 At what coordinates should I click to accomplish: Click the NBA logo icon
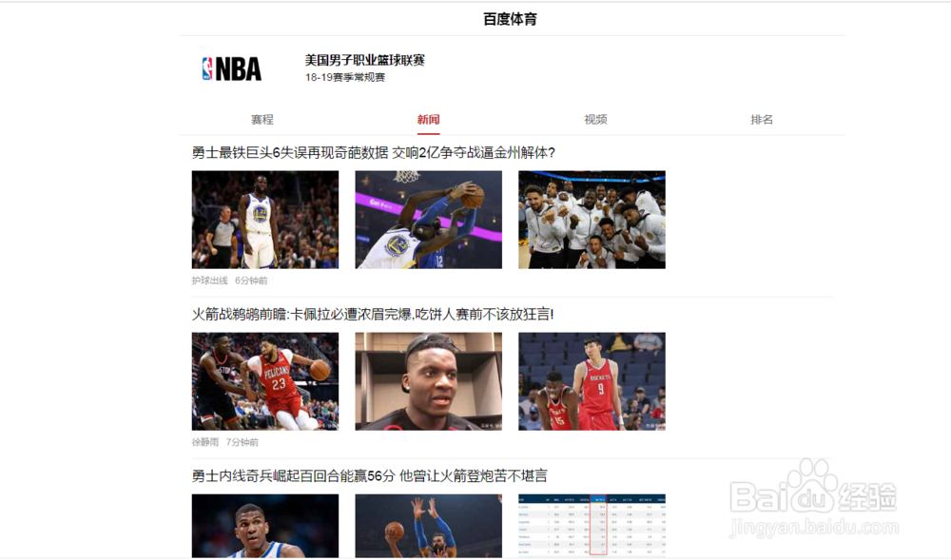(232, 68)
